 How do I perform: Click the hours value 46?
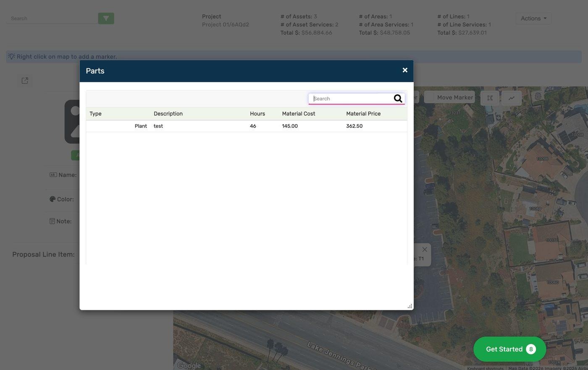(253, 126)
